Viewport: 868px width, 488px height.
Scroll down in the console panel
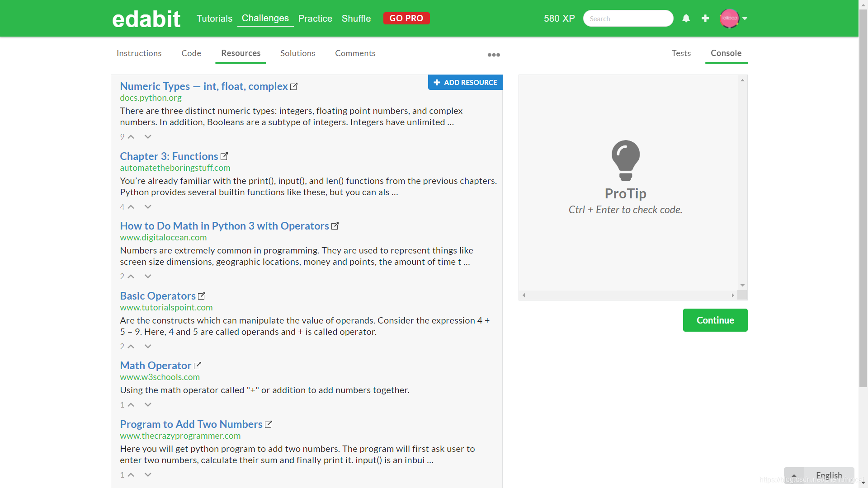pyautogui.click(x=742, y=288)
